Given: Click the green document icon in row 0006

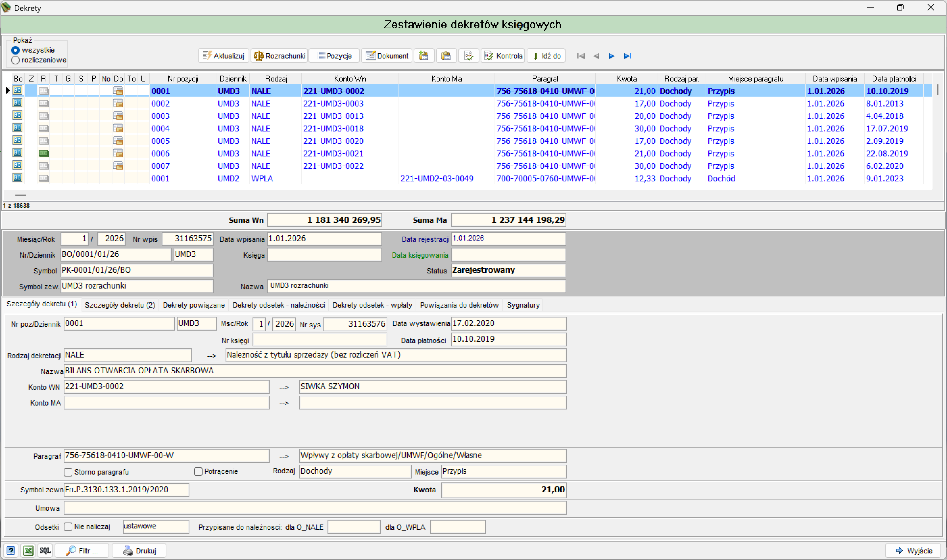Looking at the screenshot, I should click(43, 153).
